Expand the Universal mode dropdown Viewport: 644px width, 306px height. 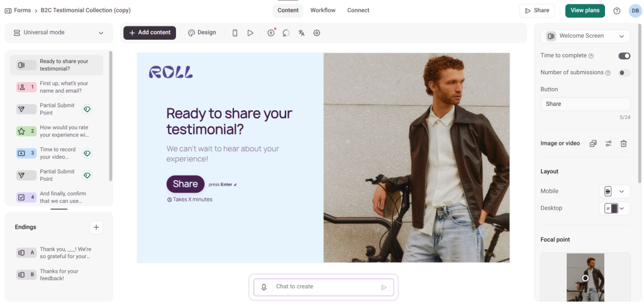tap(58, 33)
